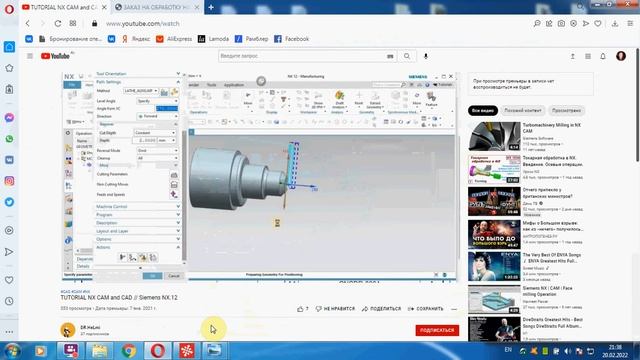Open Feeds and Speeds icon
Screen dimensions: 640x360
pos(174,195)
